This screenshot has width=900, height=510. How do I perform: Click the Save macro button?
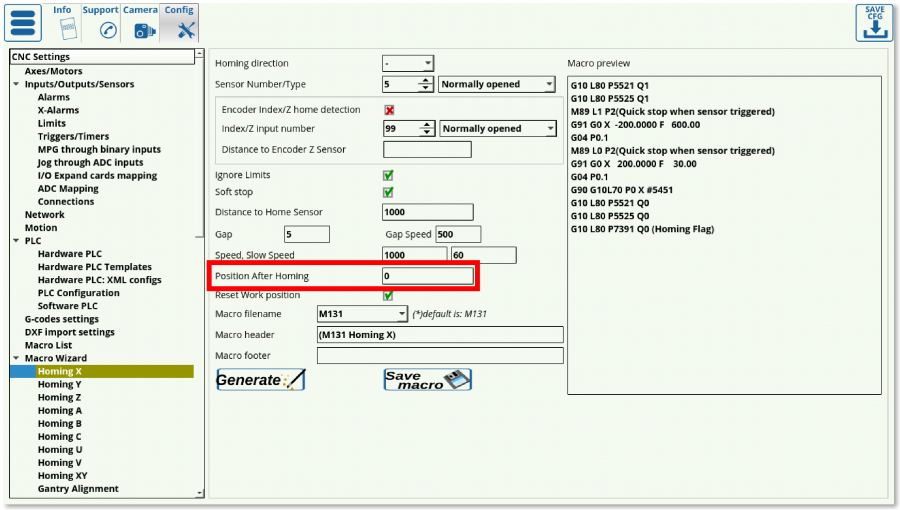427,380
